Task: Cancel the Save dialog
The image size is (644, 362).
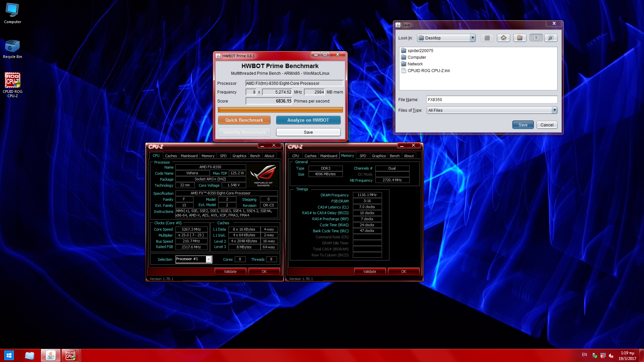Action: [x=547, y=125]
